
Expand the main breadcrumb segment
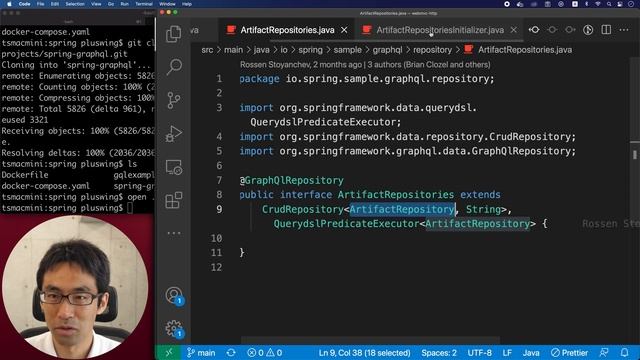tap(233, 50)
